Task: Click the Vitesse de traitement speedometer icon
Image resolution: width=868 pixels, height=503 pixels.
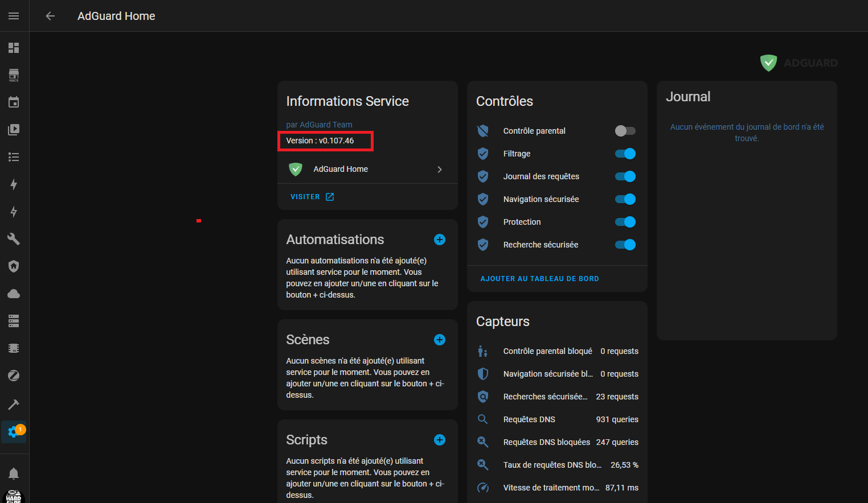Action: click(483, 488)
